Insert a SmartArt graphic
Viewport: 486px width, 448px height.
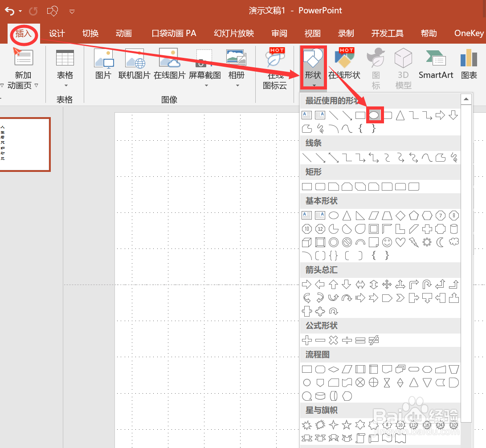pyautogui.click(x=436, y=64)
